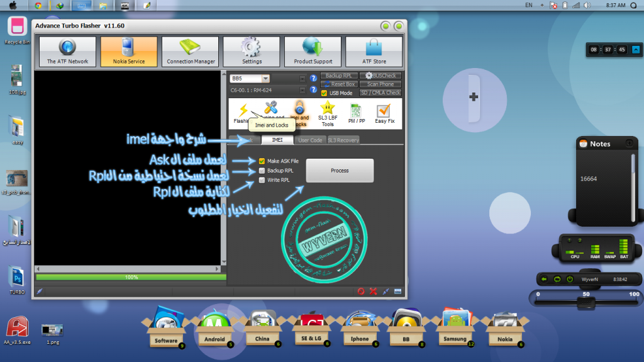
Task: Open Product Support
Action: (313, 52)
